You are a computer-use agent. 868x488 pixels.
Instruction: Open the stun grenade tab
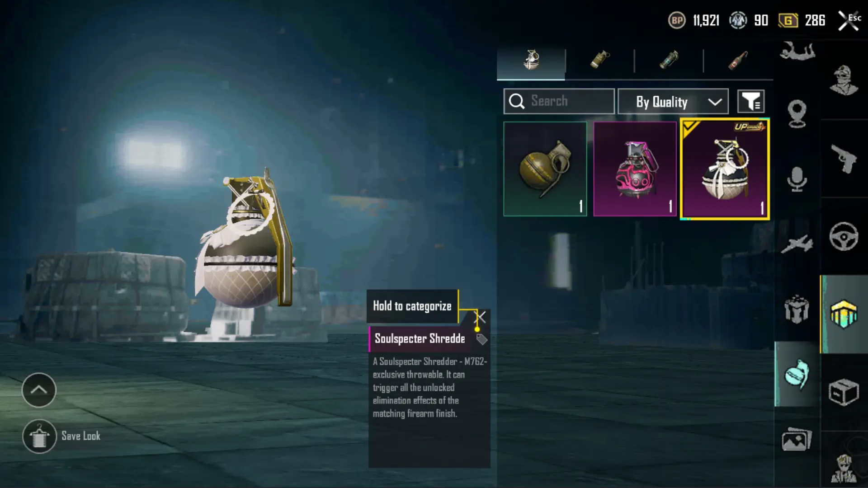click(x=669, y=61)
